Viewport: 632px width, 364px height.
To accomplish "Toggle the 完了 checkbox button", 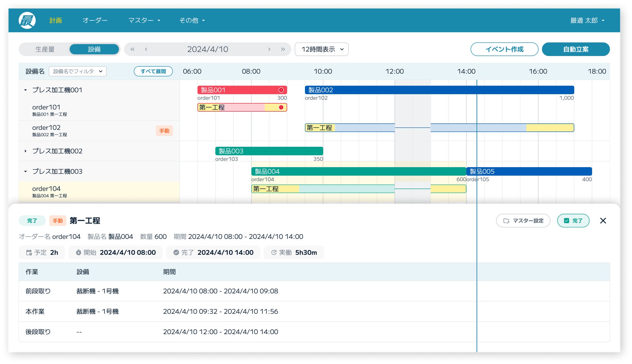I will point(573,221).
